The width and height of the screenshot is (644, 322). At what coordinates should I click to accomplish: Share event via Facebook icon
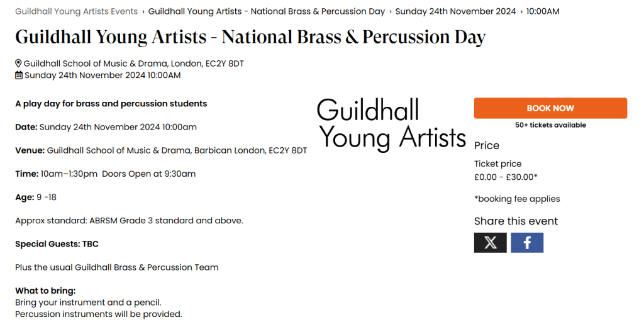tap(527, 243)
